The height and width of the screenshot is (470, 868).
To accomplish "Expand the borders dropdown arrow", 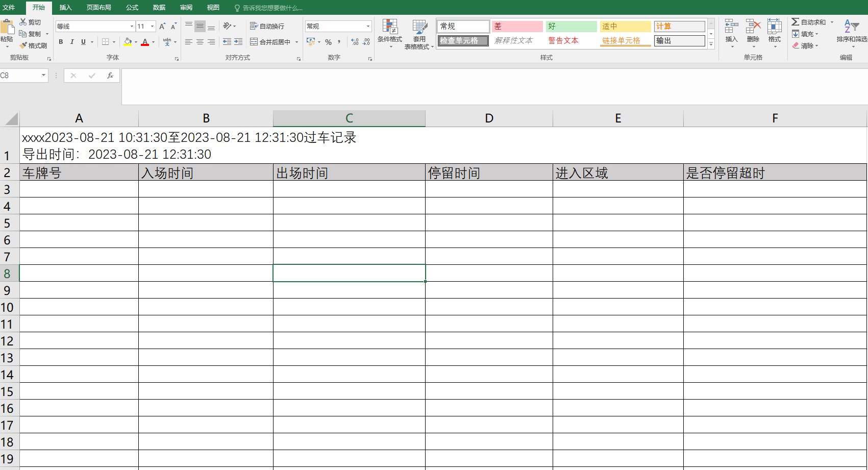I will pos(114,42).
